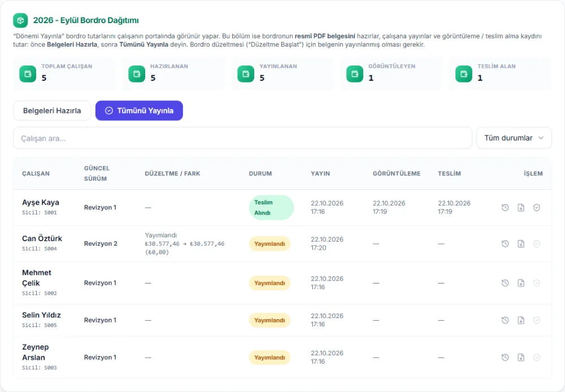Click shield check icon in Mehmet Çelik row

tap(537, 283)
